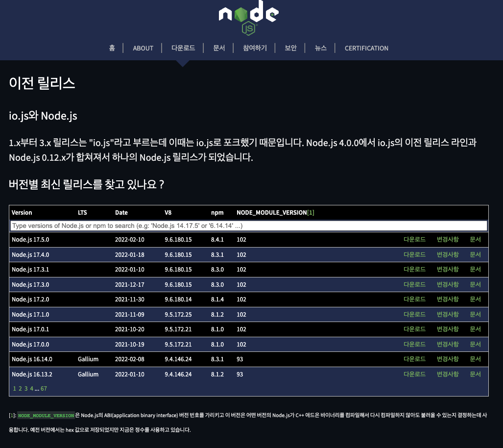
Task: Select the 이전 릴리스 page heading
Action: click(42, 83)
